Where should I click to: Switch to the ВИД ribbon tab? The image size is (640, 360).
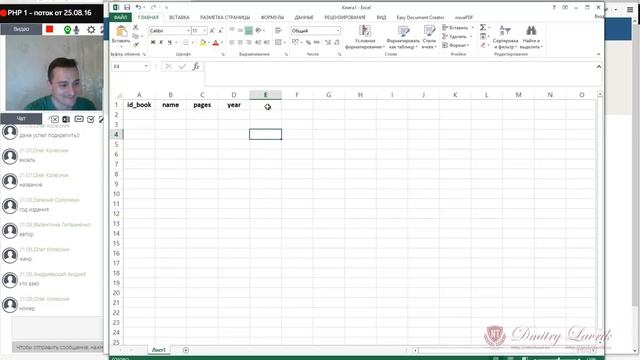pyautogui.click(x=381, y=18)
